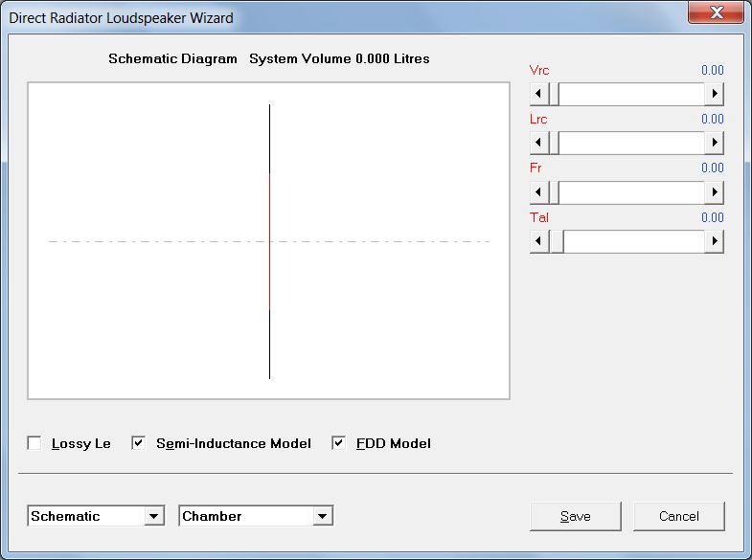
Task: Click the Fr slider thumb
Action: point(554,192)
